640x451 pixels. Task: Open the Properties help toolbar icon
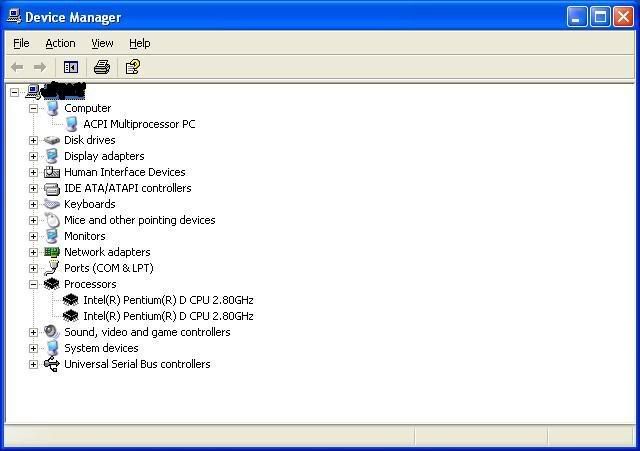click(133, 67)
